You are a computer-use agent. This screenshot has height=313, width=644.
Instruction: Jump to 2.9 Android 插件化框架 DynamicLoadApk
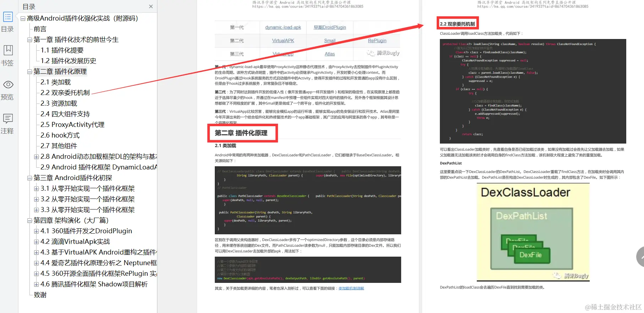click(x=99, y=167)
